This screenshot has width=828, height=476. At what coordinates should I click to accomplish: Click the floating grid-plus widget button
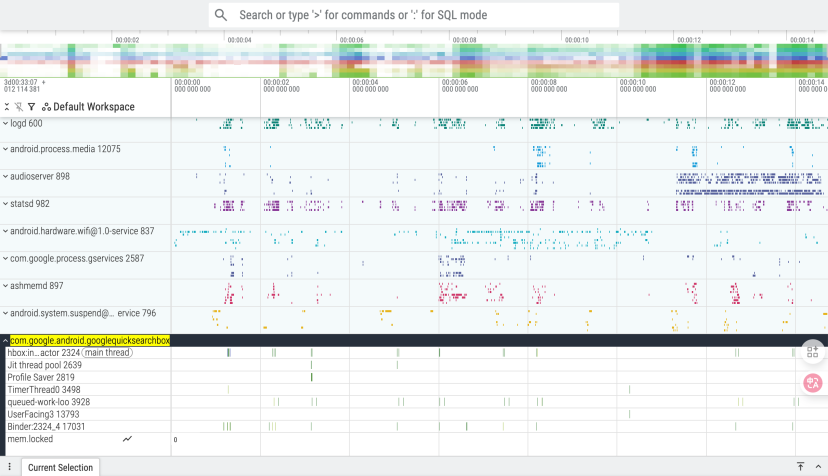812,352
